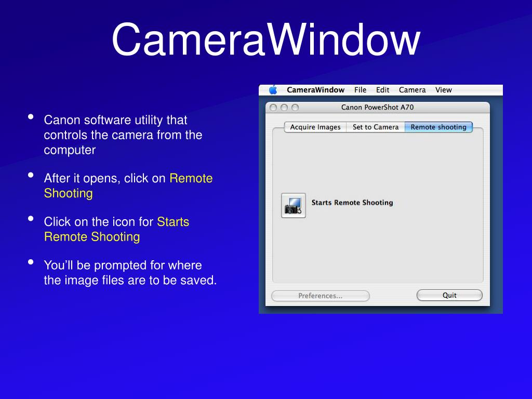The image size is (532, 399).
Task: Click the bullet starting 'You'll be prompted for where'
Action: pos(130,272)
